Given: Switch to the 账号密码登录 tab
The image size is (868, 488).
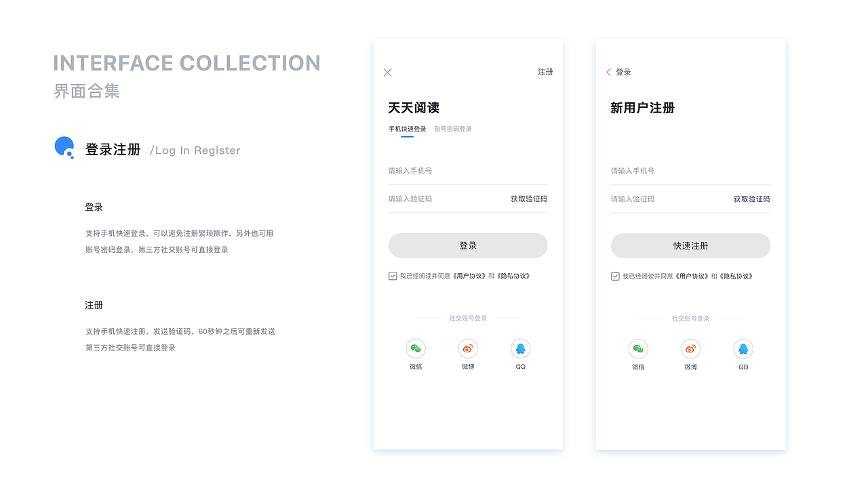Looking at the screenshot, I should coord(454,128).
